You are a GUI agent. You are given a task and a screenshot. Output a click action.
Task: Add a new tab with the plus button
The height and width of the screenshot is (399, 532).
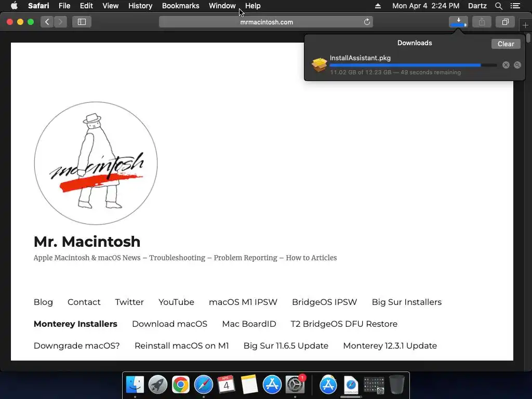525,25
